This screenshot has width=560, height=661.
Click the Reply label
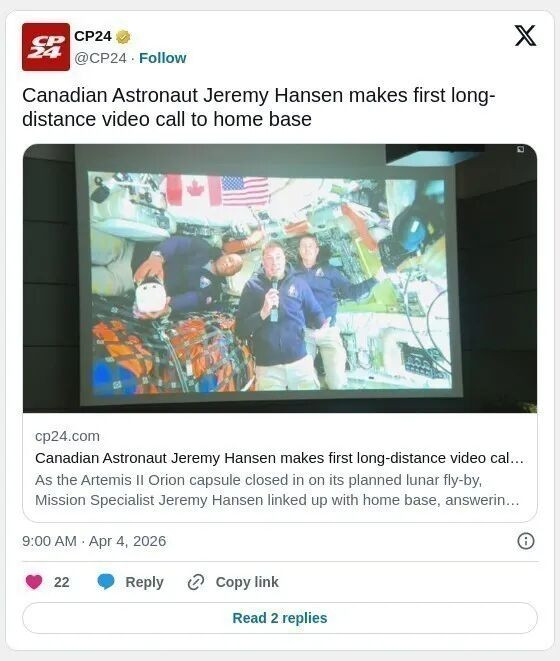[144, 582]
